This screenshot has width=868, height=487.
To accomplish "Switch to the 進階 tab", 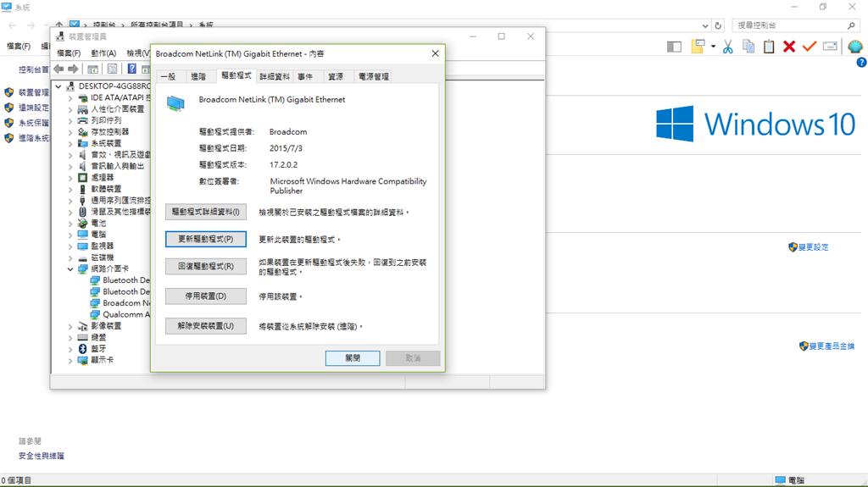I will [198, 77].
